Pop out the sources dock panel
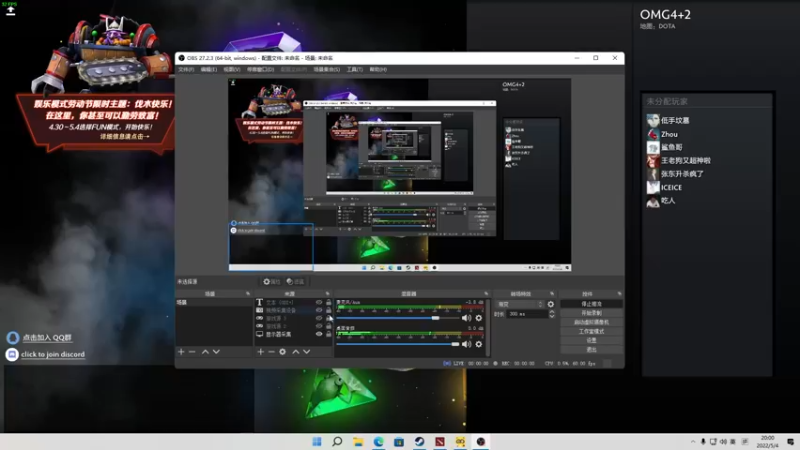The image size is (800, 450). 328,294
